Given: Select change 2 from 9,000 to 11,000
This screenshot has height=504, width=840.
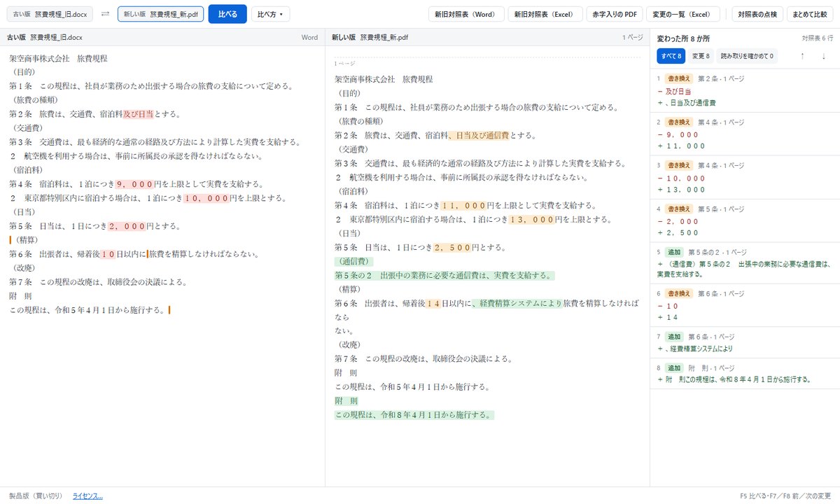Looking at the screenshot, I should click(745, 134).
